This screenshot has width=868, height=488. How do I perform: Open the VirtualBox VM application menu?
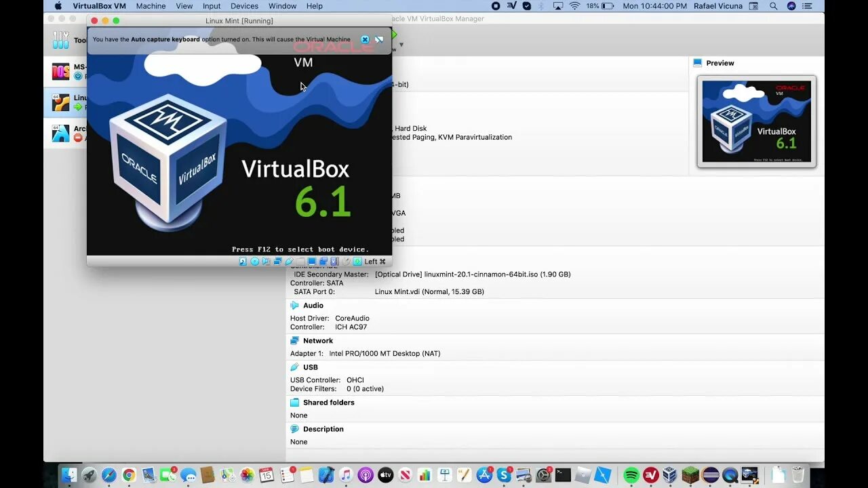click(x=100, y=6)
